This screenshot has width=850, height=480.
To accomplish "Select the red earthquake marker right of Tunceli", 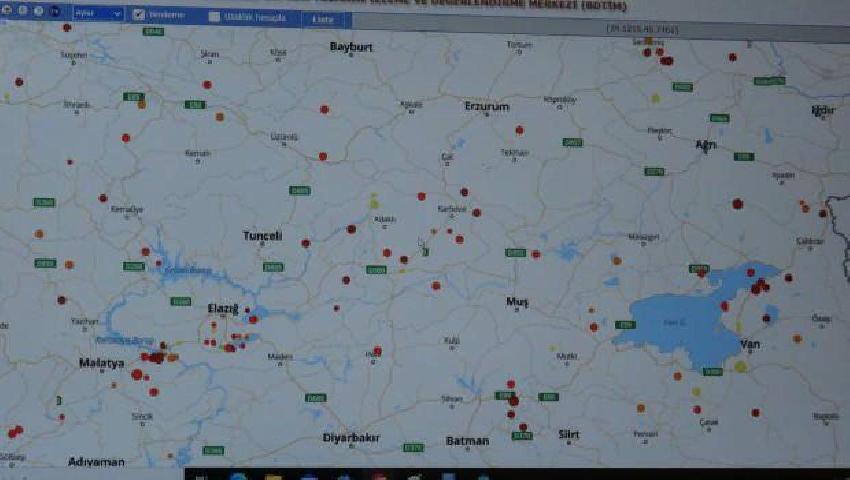I will [306, 242].
